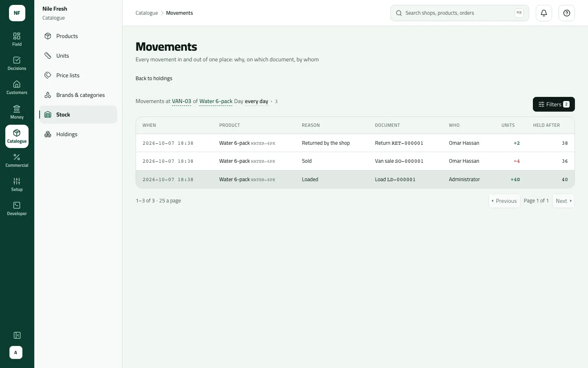Go to the Next page
588x368 pixels.
tap(563, 201)
